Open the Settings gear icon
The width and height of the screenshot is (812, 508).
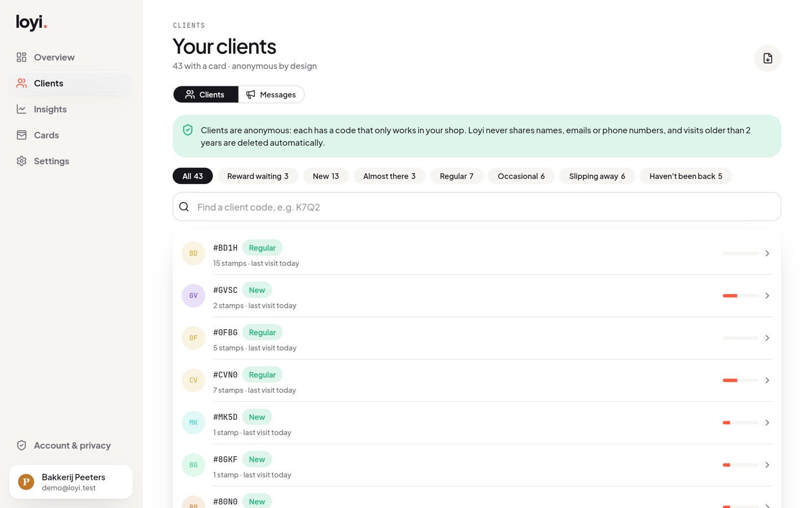(21, 161)
